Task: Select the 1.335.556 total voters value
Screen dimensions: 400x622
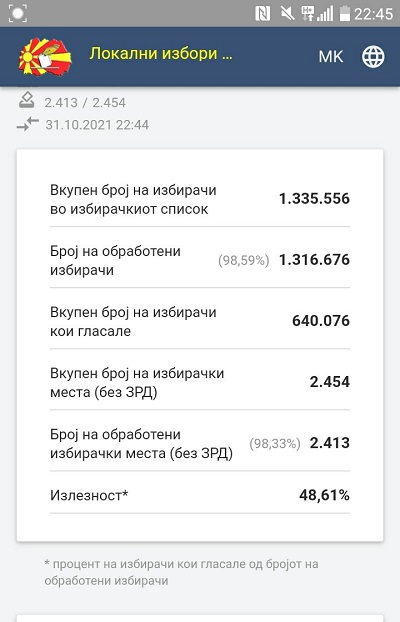Action: click(314, 199)
